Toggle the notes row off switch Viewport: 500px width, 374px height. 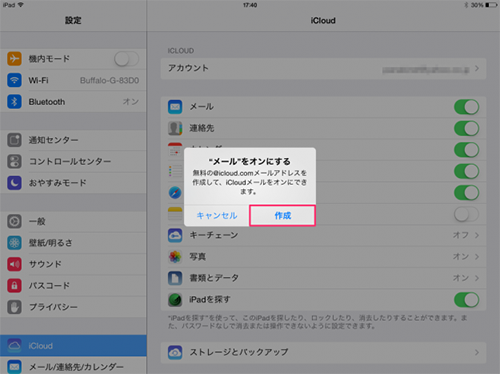click(467, 214)
